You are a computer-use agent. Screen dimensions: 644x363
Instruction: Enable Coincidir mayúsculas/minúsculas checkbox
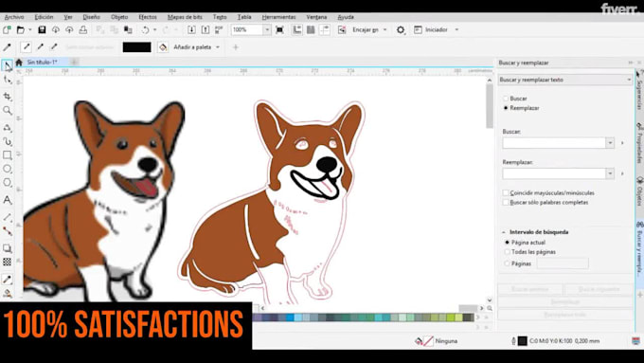[506, 192]
